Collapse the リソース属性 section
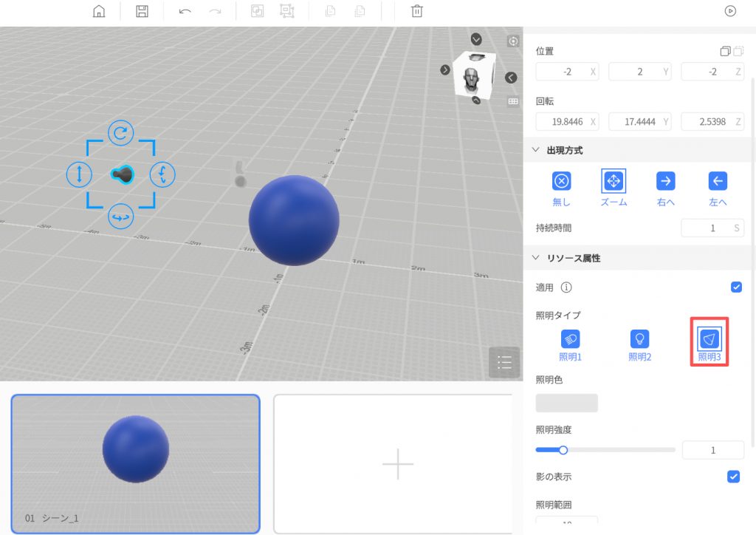Screen dimensions: 756x535 (x=536, y=258)
